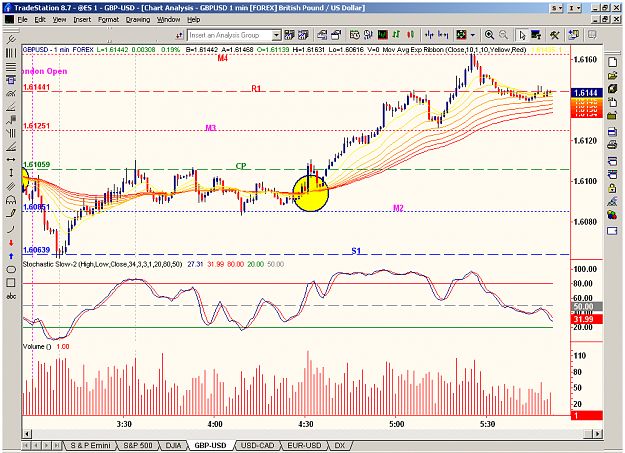Click the yellow circle at 4:30 breakout
The width and height of the screenshot is (625, 453).
311,193
